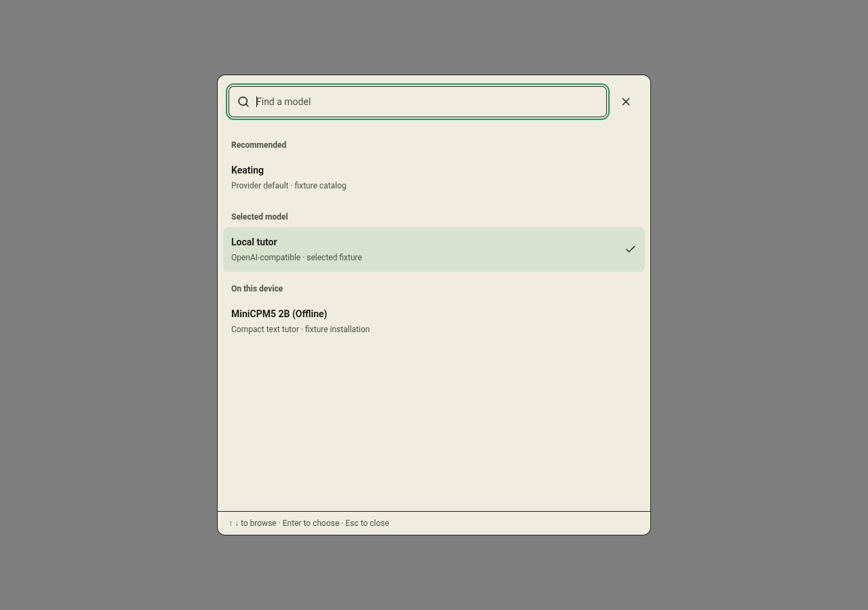Pick MiniCPM5 2B (Offline) model
The image size is (868, 610).
coord(434,321)
